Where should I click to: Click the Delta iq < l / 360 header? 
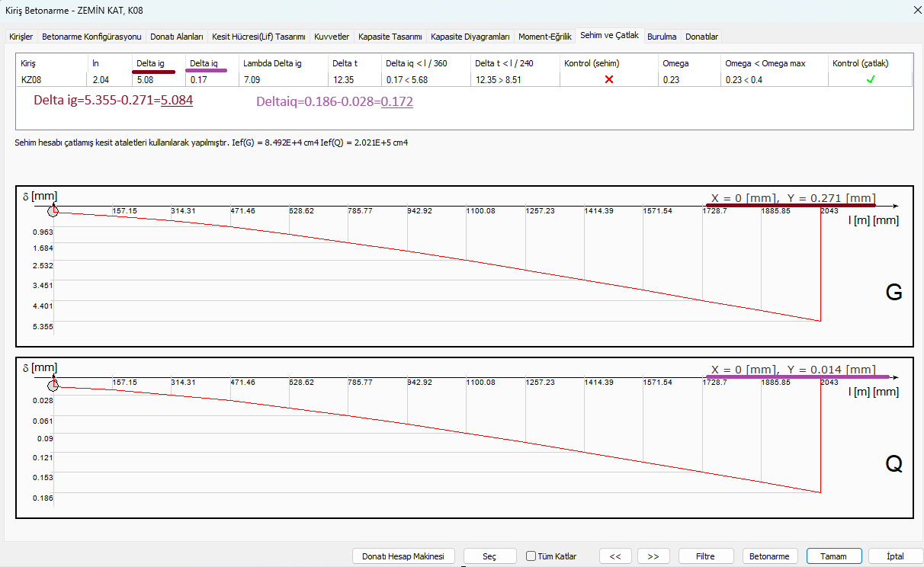[416, 63]
